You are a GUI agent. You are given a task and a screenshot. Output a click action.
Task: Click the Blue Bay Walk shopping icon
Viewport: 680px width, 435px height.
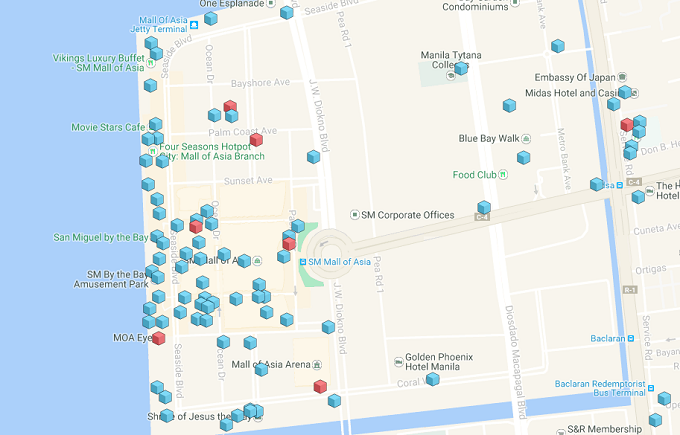pyautogui.click(x=526, y=139)
